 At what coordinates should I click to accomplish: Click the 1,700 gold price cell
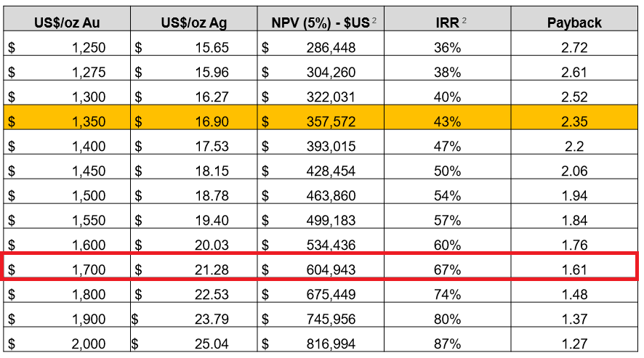(x=67, y=270)
